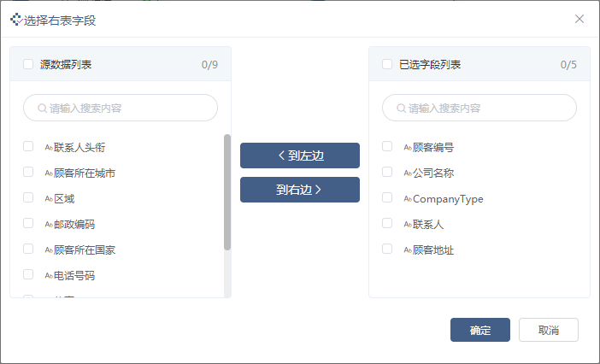Click the Ab type icon beside CompanyType
600x364 pixels.
tap(408, 199)
